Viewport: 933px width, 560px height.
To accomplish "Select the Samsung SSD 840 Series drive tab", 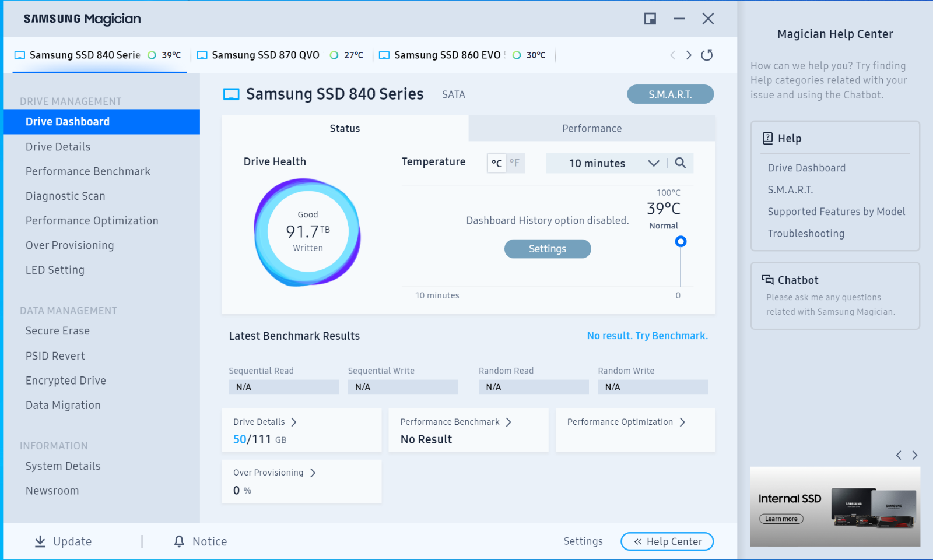I will [99, 55].
